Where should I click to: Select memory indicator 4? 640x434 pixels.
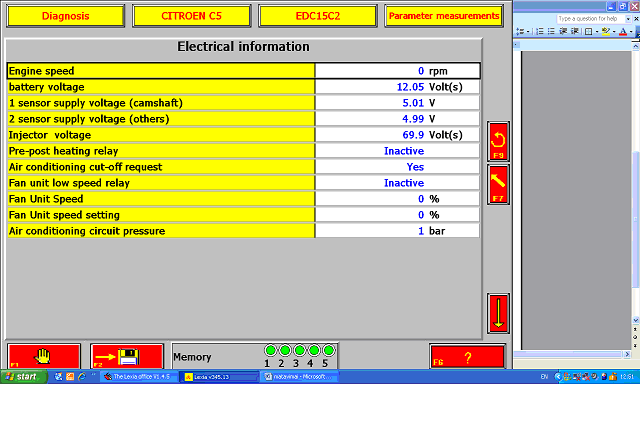pos(314,350)
